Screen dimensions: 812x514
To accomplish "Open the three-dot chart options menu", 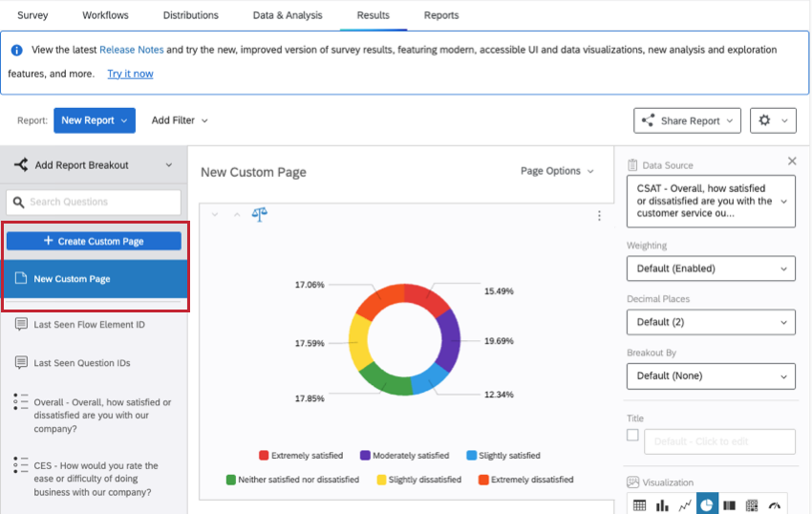I will pyautogui.click(x=599, y=216).
